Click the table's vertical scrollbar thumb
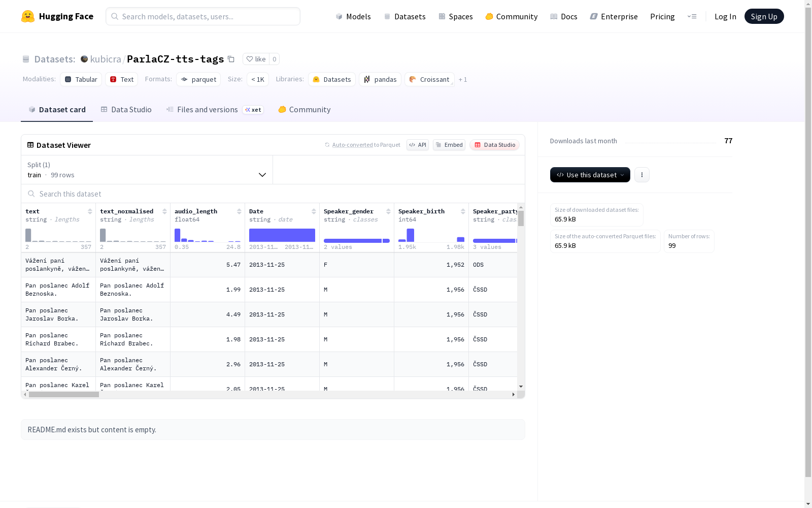The image size is (812, 508). coord(521,218)
